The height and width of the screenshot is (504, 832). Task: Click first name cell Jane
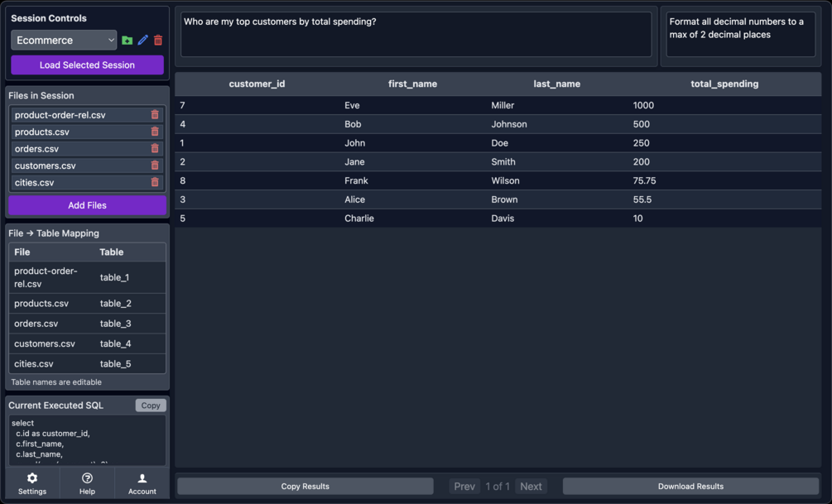click(354, 162)
